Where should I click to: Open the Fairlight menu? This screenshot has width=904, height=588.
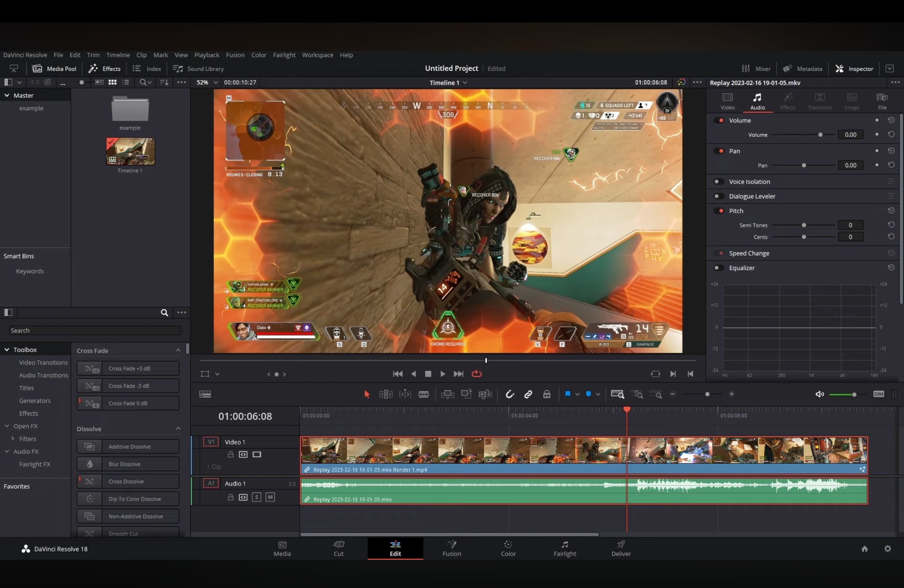(284, 55)
